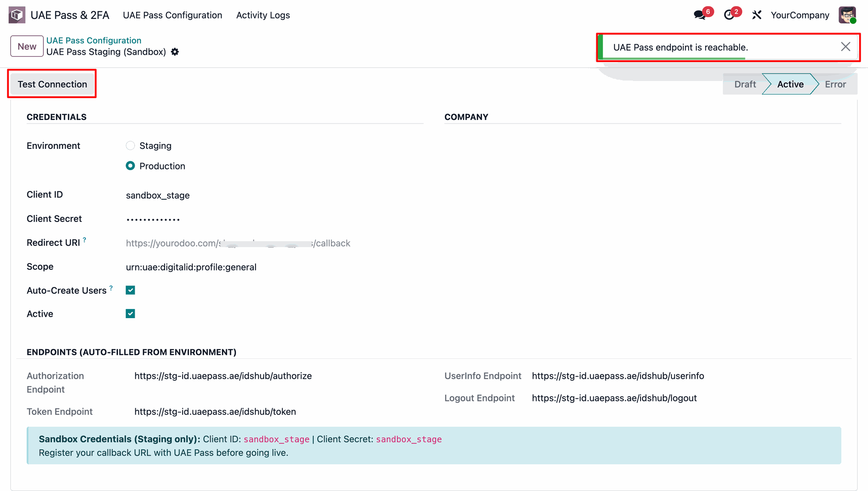Screen dimensions: 868x491
Task: Click the ENDPOINTS (AUTO-FILLED FROM ENVIRONMENT) heading
Action: click(132, 352)
